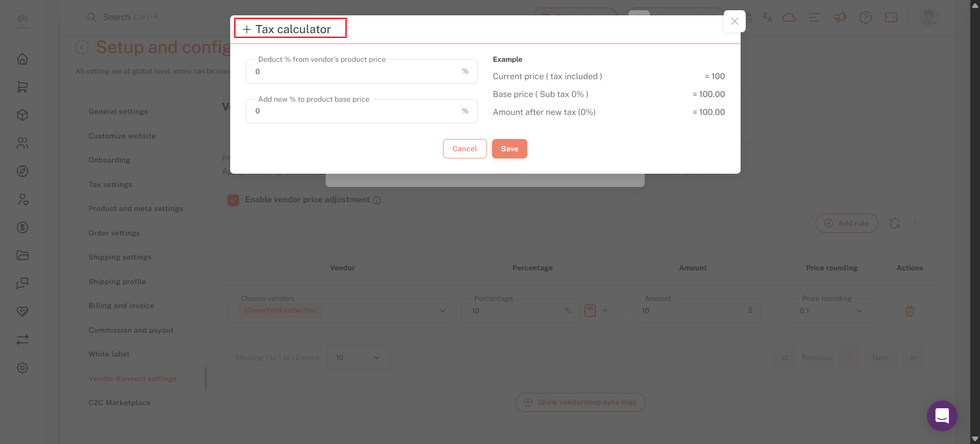This screenshot has height=444, width=980.
Task: Open the home icon in the sidebar
Action: point(22,59)
